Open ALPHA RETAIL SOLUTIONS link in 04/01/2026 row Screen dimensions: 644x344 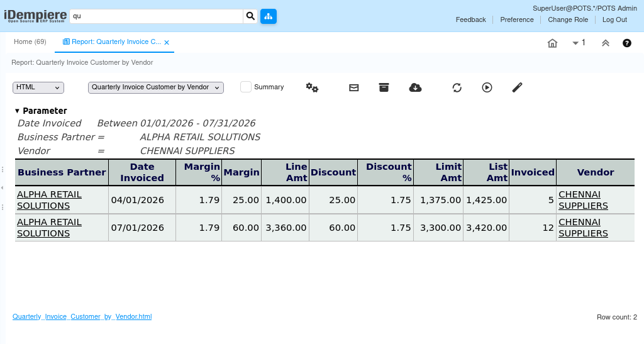(x=49, y=200)
